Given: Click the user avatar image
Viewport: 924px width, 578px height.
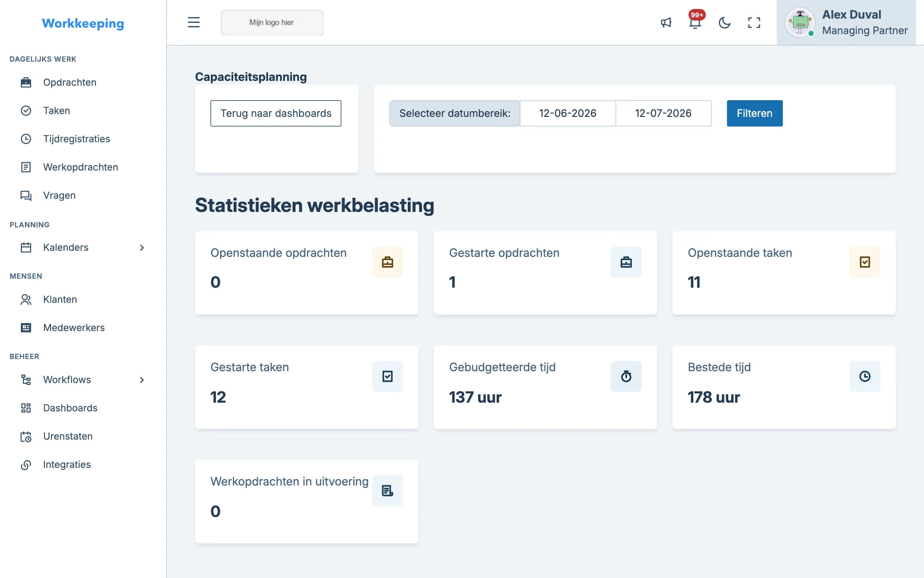Looking at the screenshot, I should (800, 22).
